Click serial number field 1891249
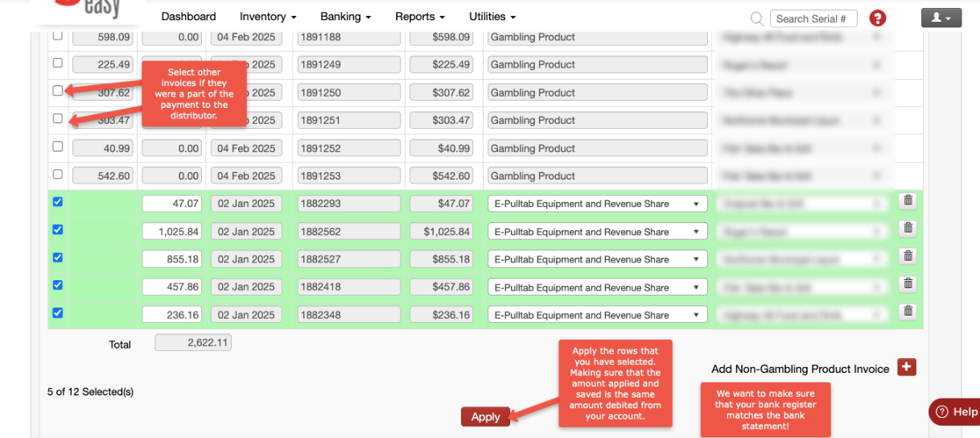Screen dimensions: 980x438 click(x=348, y=64)
